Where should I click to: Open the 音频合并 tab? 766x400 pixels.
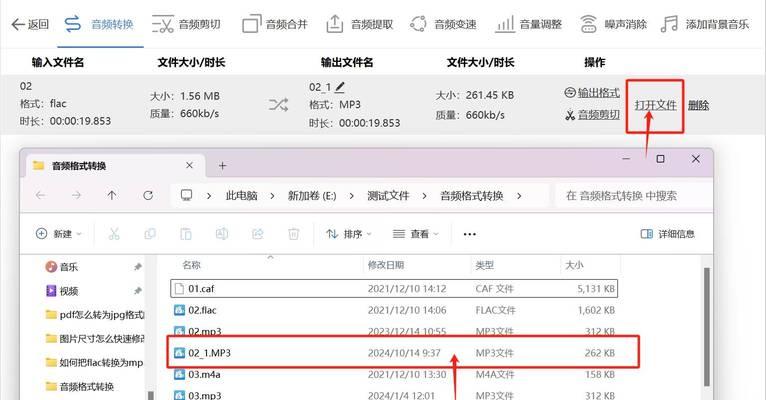275,24
